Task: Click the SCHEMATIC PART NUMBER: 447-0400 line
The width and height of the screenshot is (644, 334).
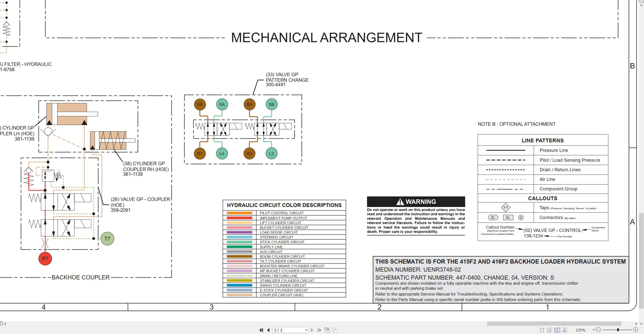Action: [x=464, y=277]
